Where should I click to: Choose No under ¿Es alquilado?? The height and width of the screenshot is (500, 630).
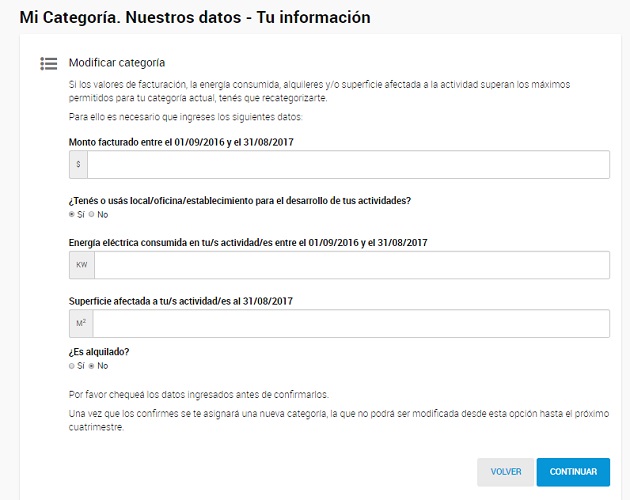pyautogui.click(x=92, y=366)
